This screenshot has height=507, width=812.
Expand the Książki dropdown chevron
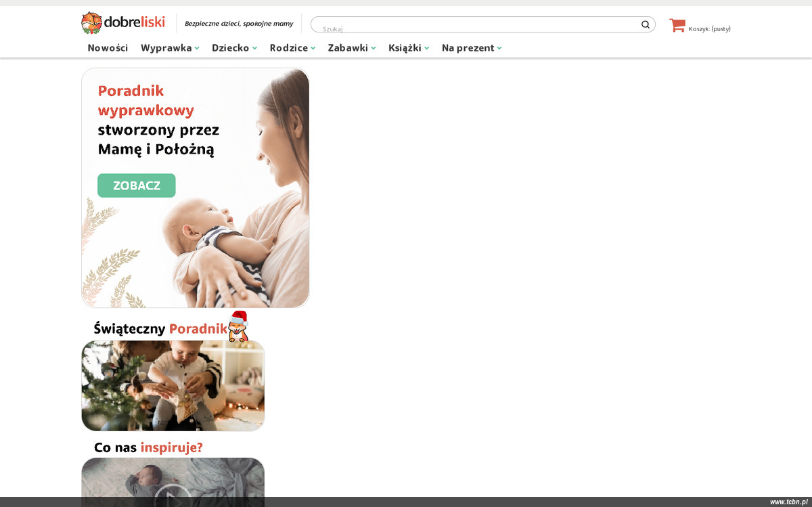tap(427, 48)
